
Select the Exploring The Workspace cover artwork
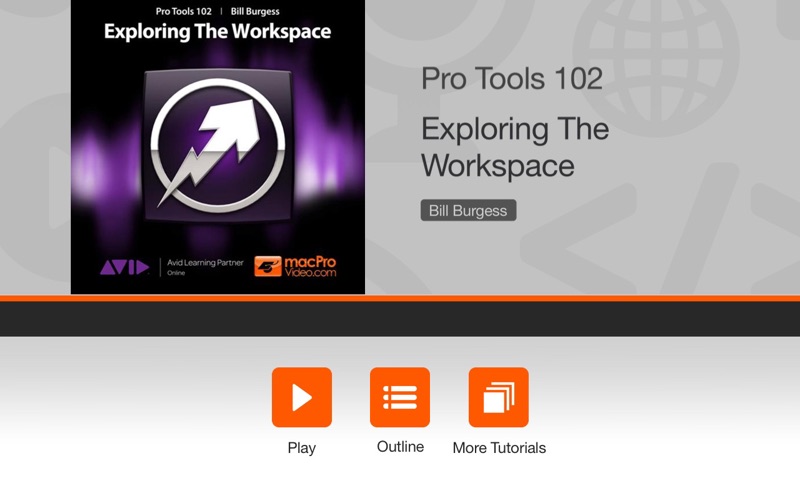coord(218,147)
